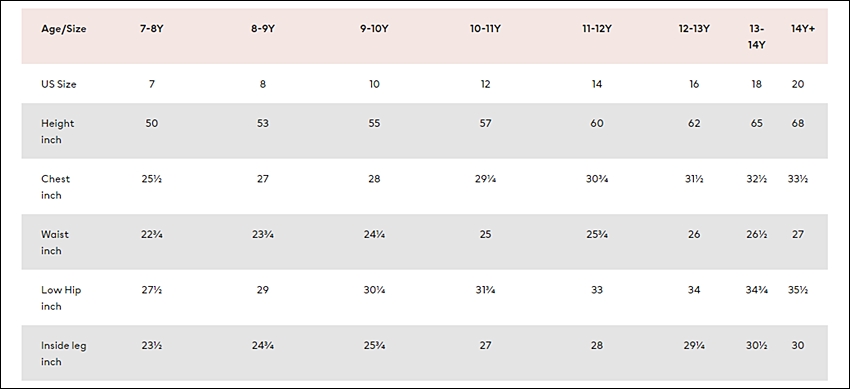The width and height of the screenshot is (850, 389).
Task: Click US Size value 20
Action: click(x=797, y=84)
